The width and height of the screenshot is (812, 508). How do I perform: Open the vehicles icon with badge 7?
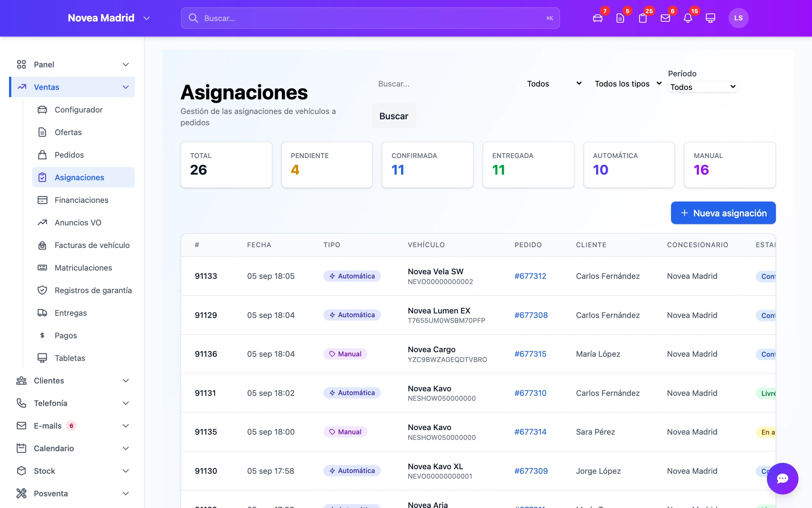click(x=598, y=18)
